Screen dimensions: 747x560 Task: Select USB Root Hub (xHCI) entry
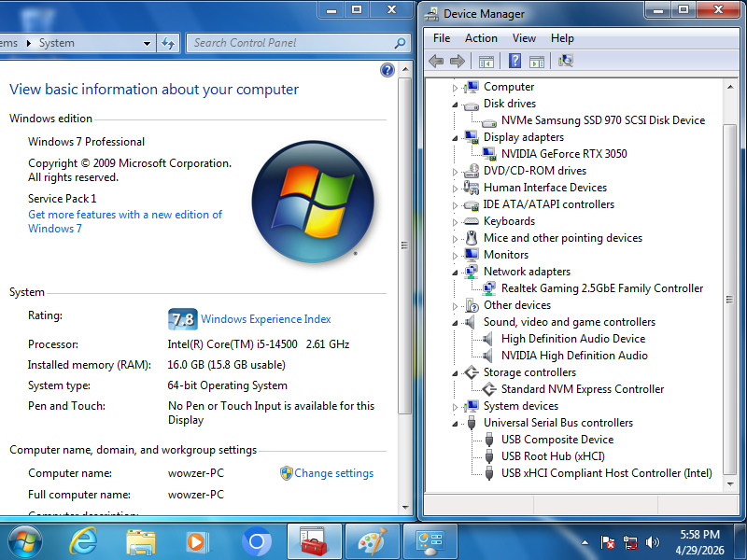coord(553,456)
